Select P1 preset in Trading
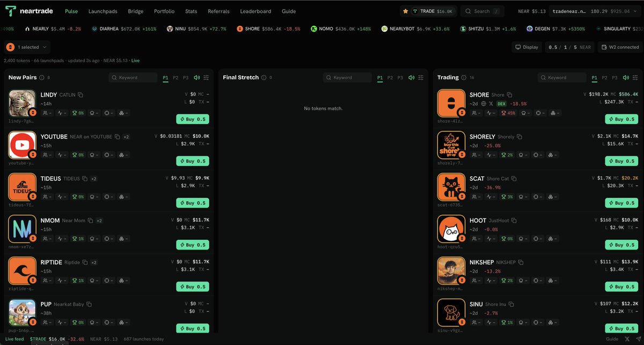644x345 pixels. [594, 78]
